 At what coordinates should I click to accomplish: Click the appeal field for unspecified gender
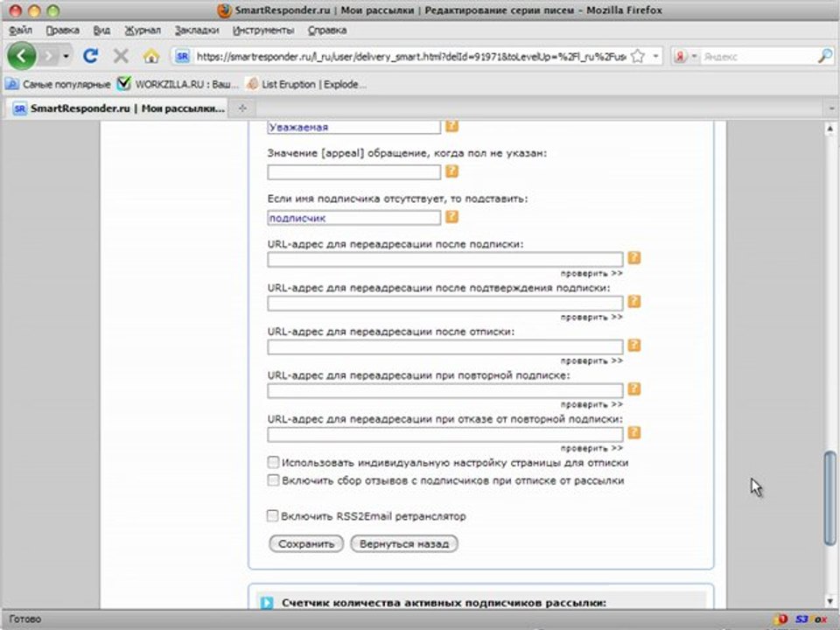click(354, 172)
